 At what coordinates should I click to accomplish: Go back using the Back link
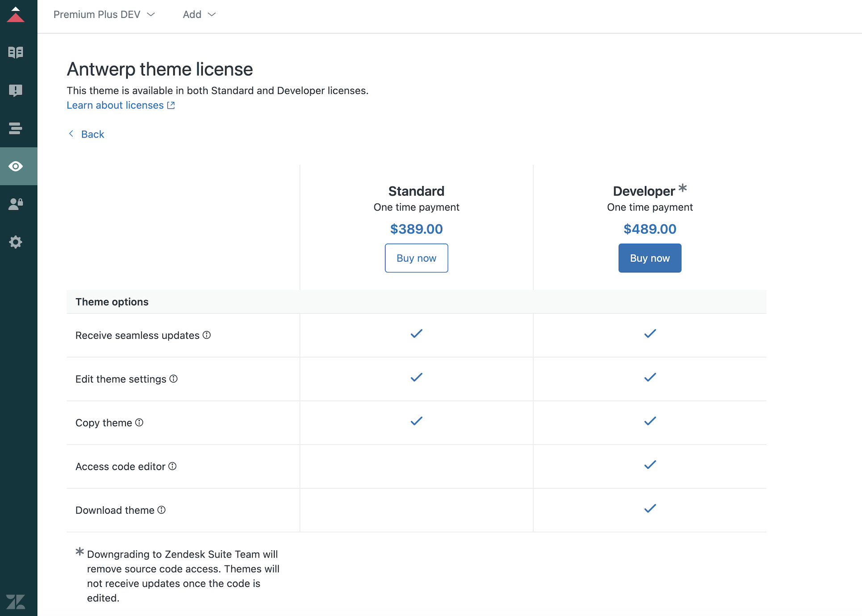point(92,134)
